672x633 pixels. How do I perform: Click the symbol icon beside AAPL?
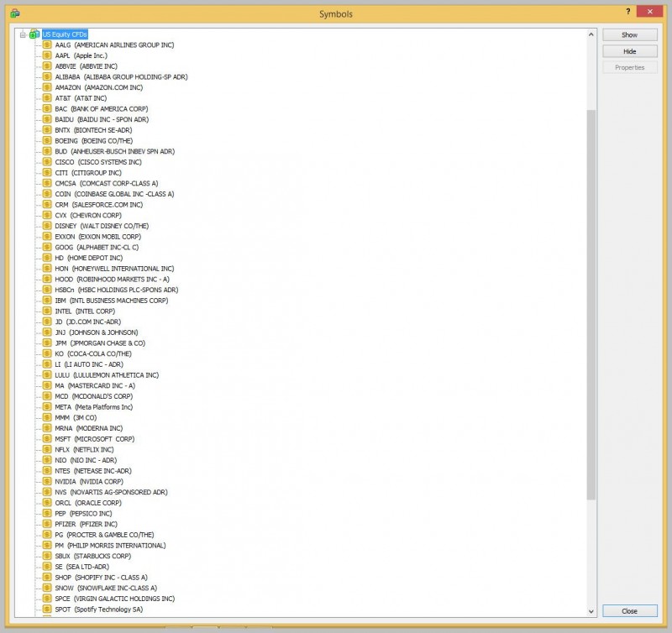tap(47, 55)
